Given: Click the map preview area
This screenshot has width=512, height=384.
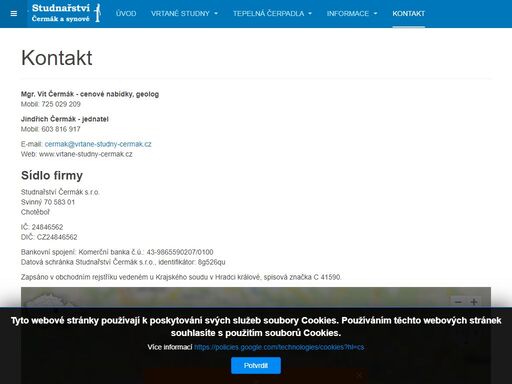Looking at the screenshot, I should click(x=256, y=297).
